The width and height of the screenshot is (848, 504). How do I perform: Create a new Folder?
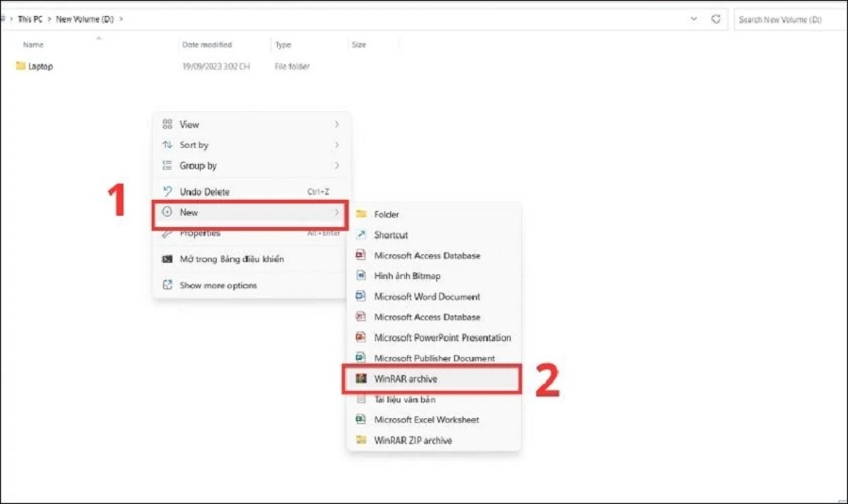point(433,214)
